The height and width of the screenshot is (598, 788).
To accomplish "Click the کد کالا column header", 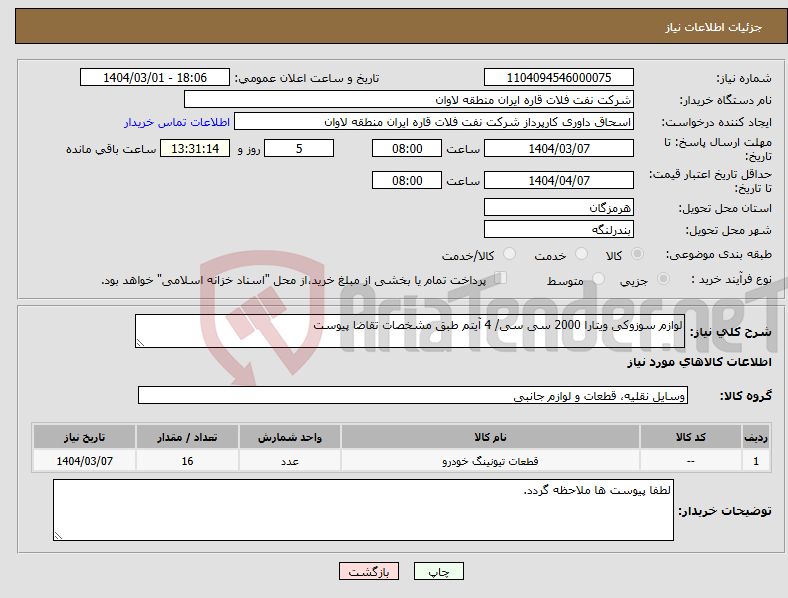I will pos(691,437).
